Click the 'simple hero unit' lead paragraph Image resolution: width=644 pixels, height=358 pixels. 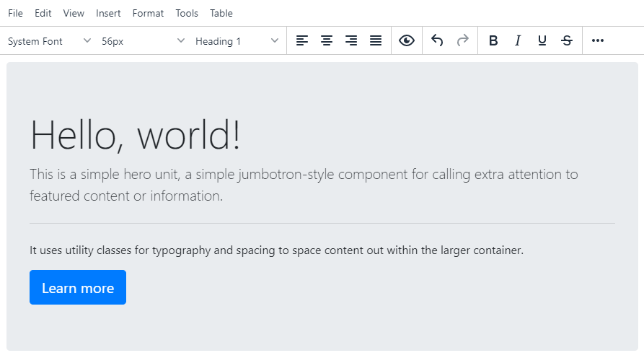(304, 185)
